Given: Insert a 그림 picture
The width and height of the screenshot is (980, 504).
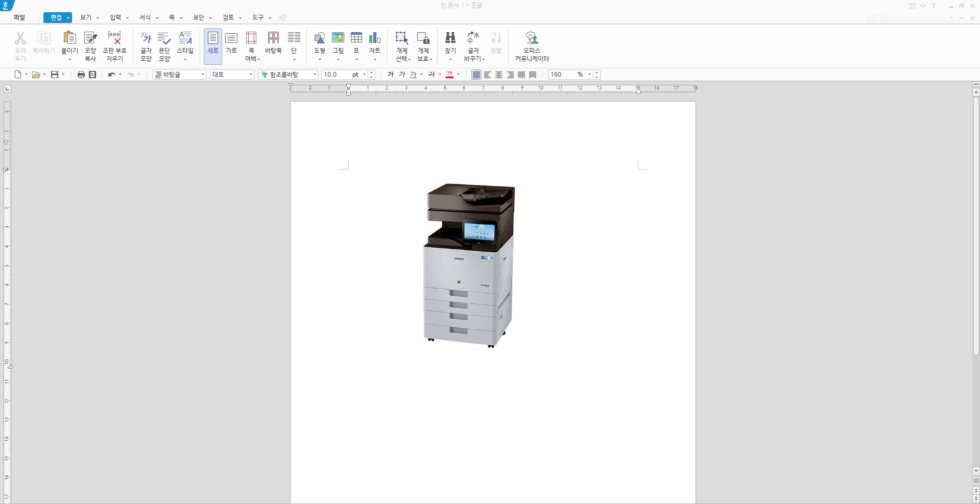Looking at the screenshot, I should pyautogui.click(x=338, y=46).
